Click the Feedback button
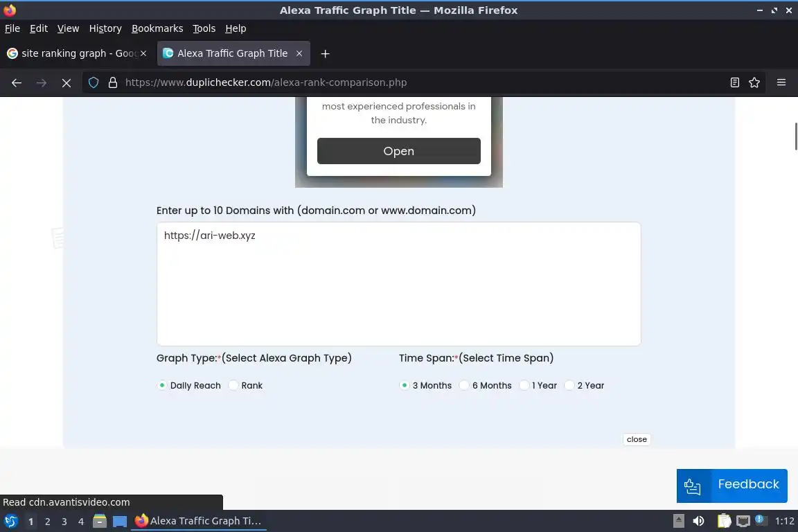The height and width of the screenshot is (532, 798). coord(731,486)
